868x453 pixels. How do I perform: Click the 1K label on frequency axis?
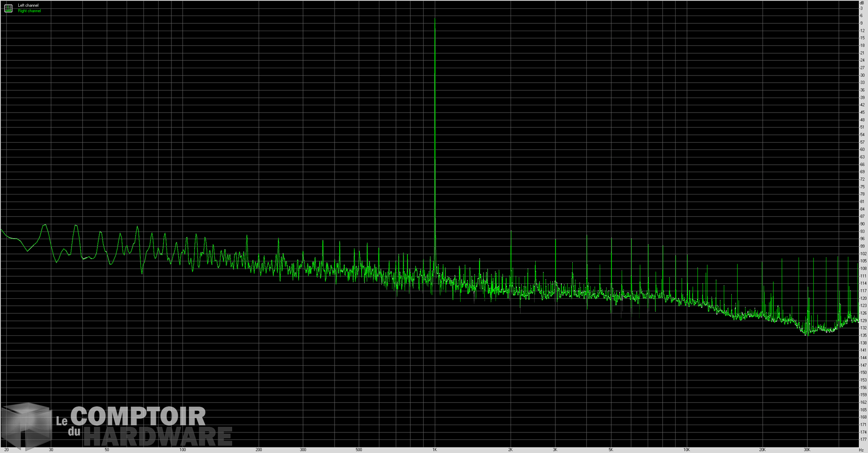tap(435, 450)
